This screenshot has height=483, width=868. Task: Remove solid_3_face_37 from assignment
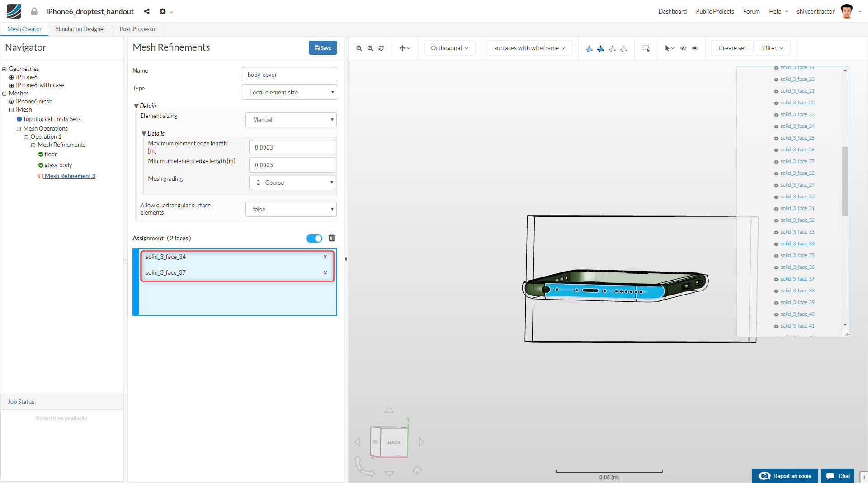pos(325,273)
